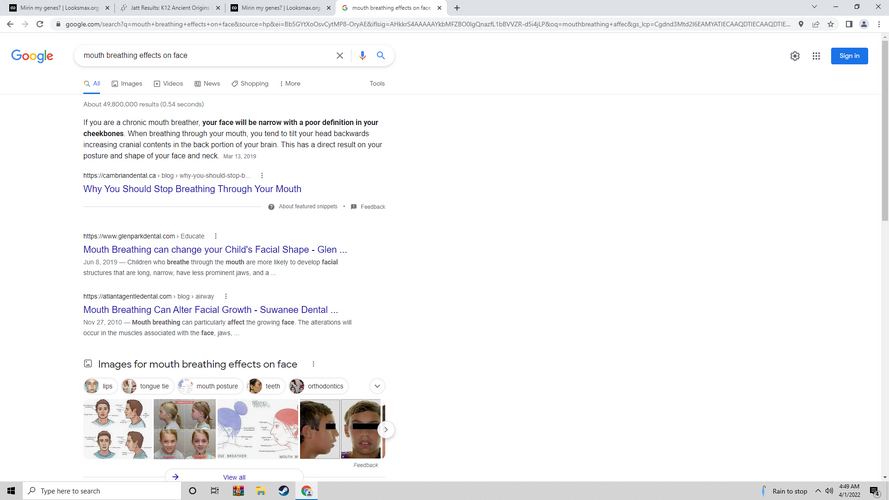The image size is (889, 500).
Task: Open Mouth Breathing can change your Child's Facial Shape
Action: click(215, 249)
